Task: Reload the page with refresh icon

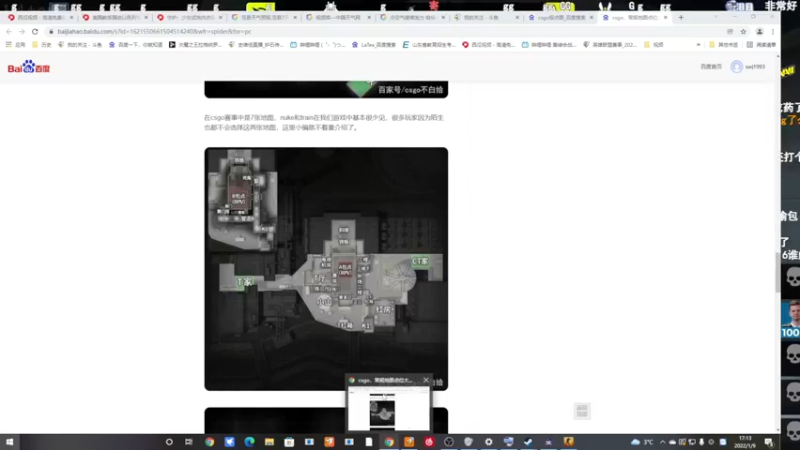Action: 35,32
